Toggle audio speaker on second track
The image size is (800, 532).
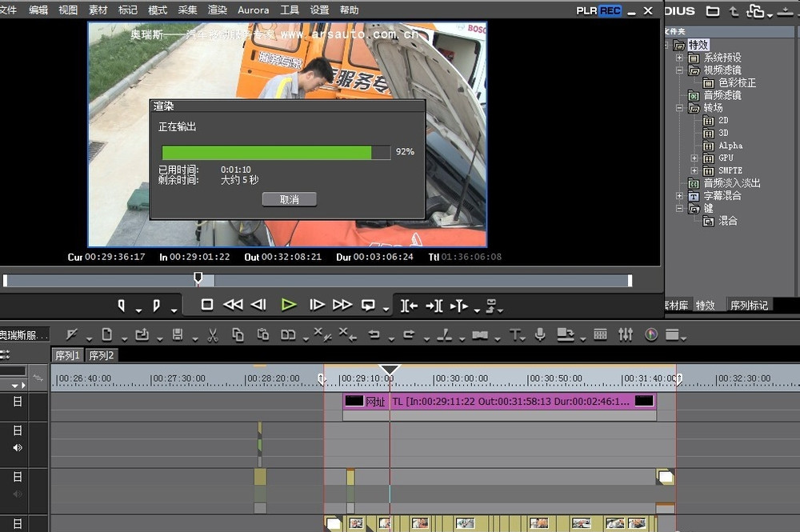pos(18,447)
